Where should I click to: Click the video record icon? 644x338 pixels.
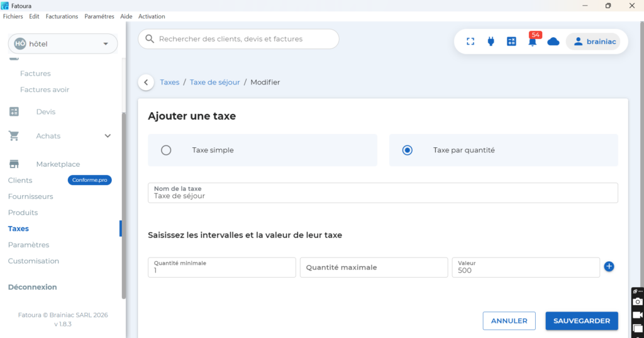(638, 315)
